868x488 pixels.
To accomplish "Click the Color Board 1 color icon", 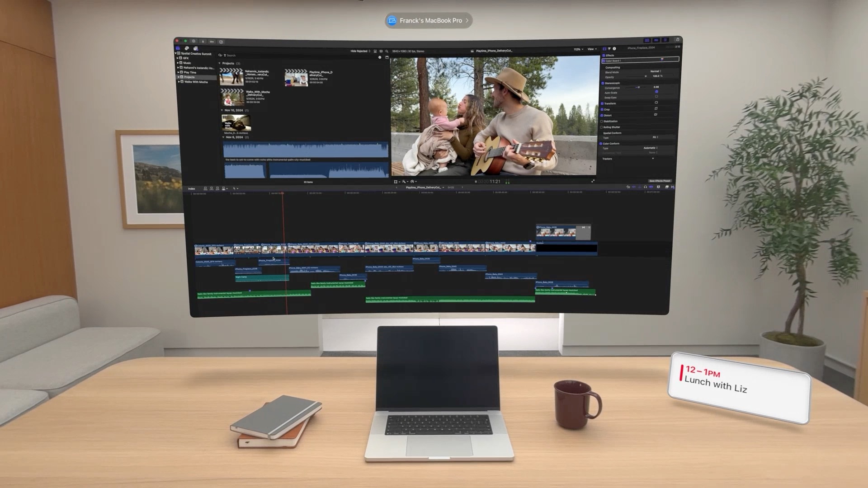I will (662, 59).
